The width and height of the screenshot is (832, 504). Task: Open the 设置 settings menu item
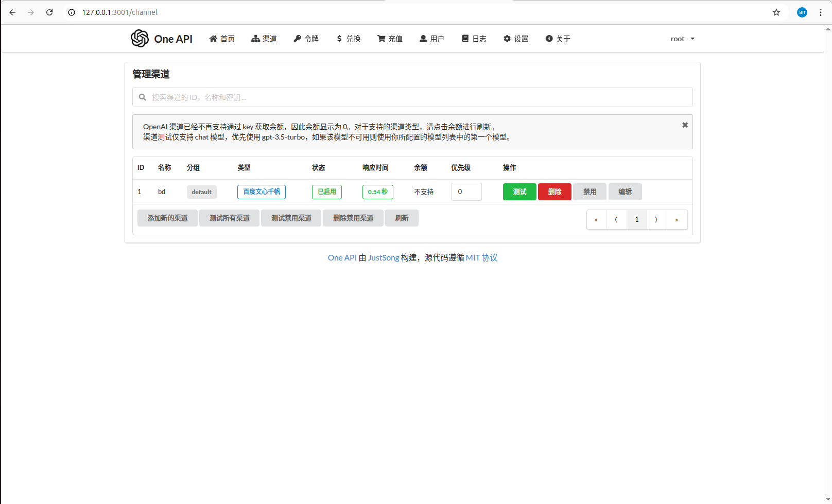[516, 39]
